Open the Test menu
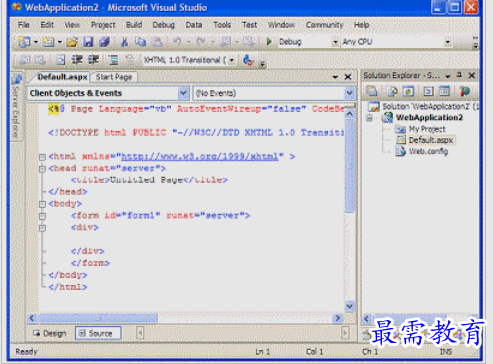 [x=249, y=25]
